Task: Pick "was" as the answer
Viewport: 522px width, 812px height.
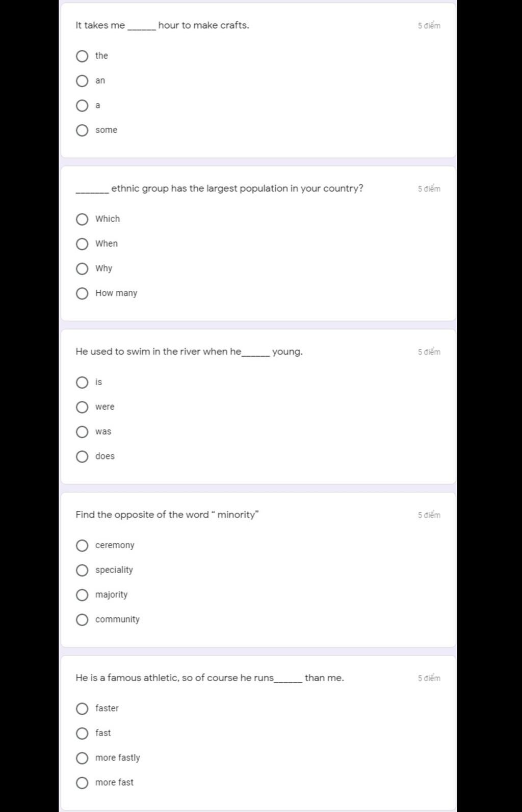Action: (x=82, y=432)
